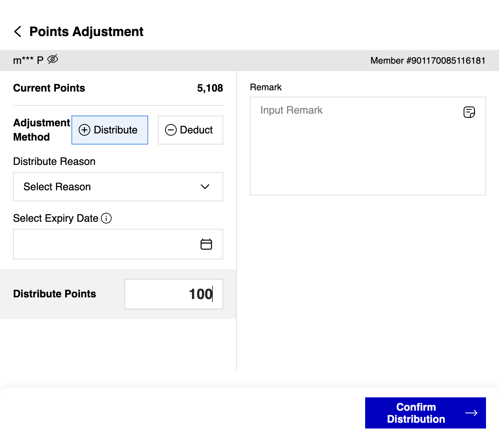The image size is (499, 448).
Task: Open the remark template note icon
Action: click(x=469, y=112)
